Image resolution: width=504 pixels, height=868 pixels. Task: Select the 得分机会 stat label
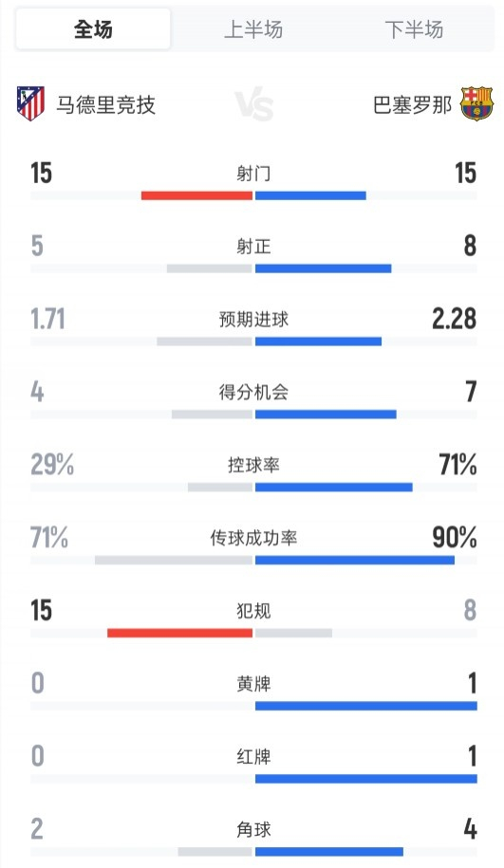click(x=253, y=392)
